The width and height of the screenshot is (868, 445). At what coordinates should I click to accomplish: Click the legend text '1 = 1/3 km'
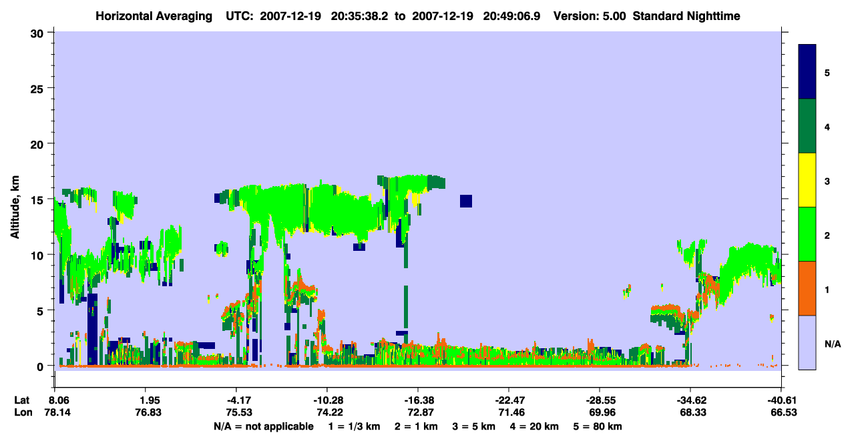tap(353, 426)
